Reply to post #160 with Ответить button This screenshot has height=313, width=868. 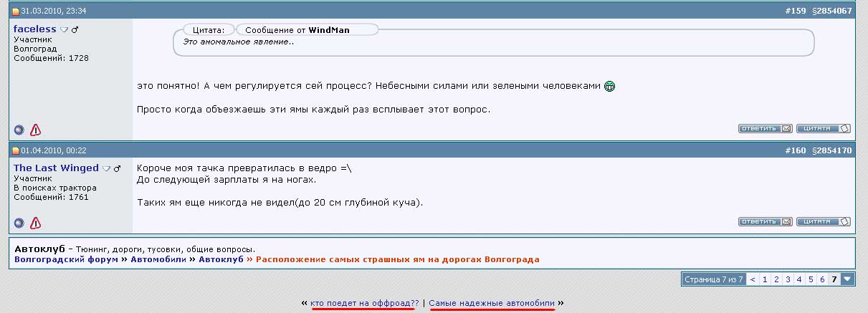point(766,222)
